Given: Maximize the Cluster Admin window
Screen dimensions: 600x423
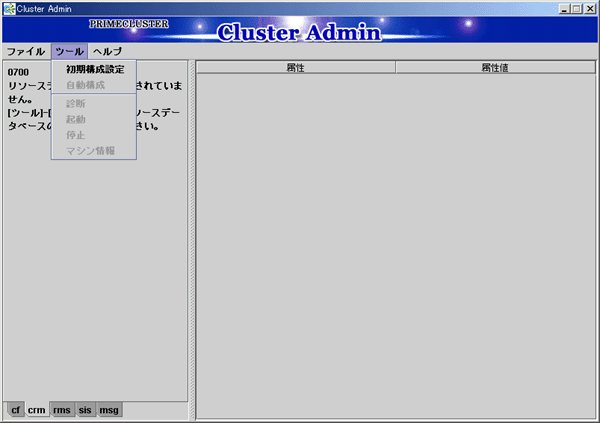Looking at the screenshot, I should (577, 9).
